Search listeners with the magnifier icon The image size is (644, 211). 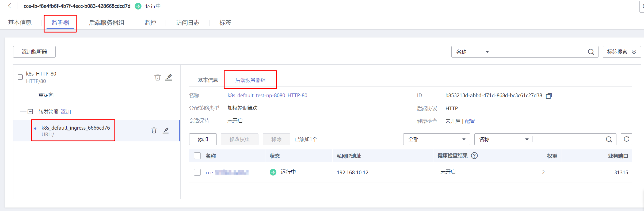coord(591,52)
